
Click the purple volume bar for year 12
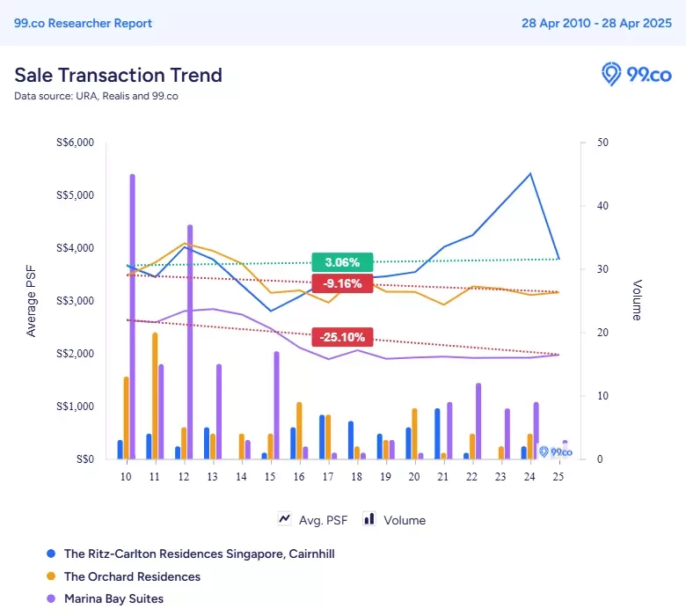190,342
